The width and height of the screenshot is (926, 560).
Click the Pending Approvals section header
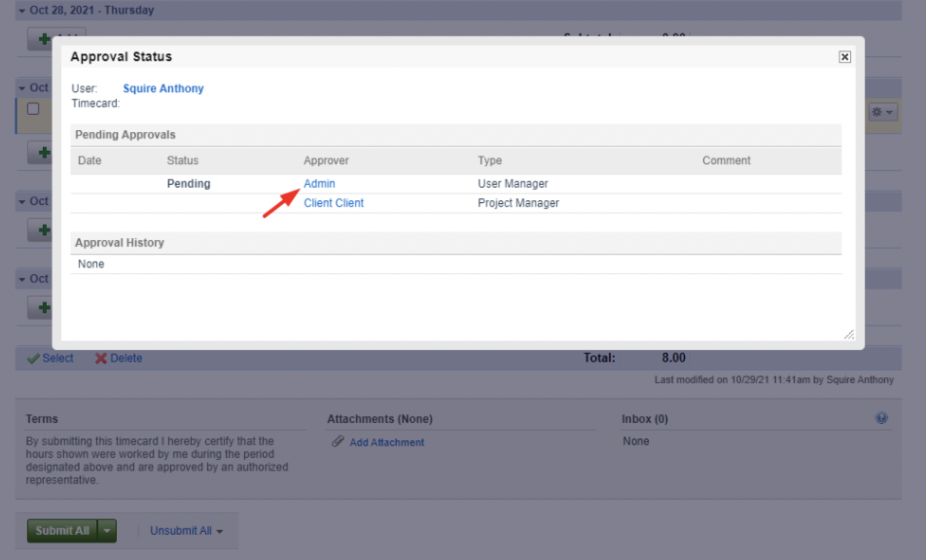[456, 135]
